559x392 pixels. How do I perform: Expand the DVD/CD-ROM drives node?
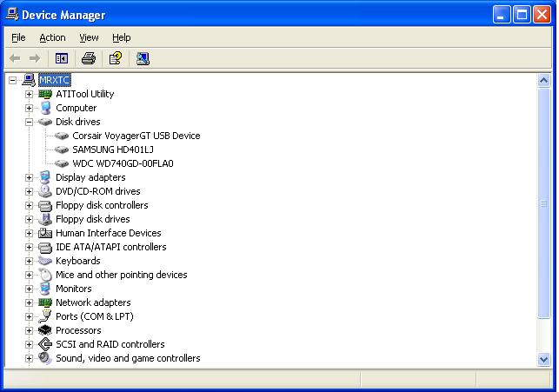tap(29, 191)
